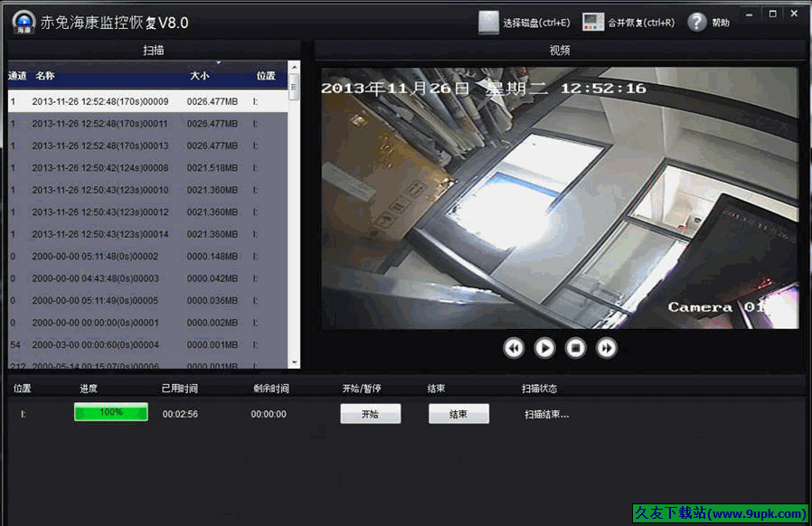
Task: Select row 2013-11-26 12:50:42(124s)00008
Action: [x=147, y=168]
